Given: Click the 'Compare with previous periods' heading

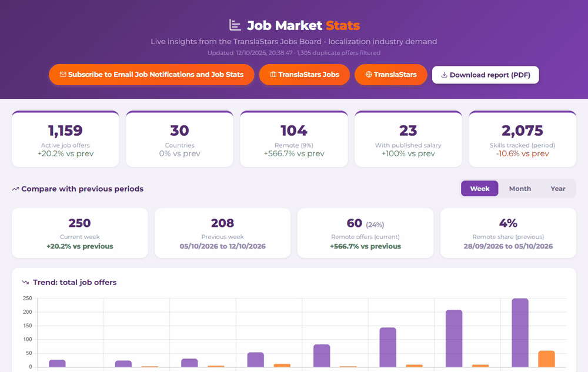Looking at the screenshot, I should click(x=82, y=189).
